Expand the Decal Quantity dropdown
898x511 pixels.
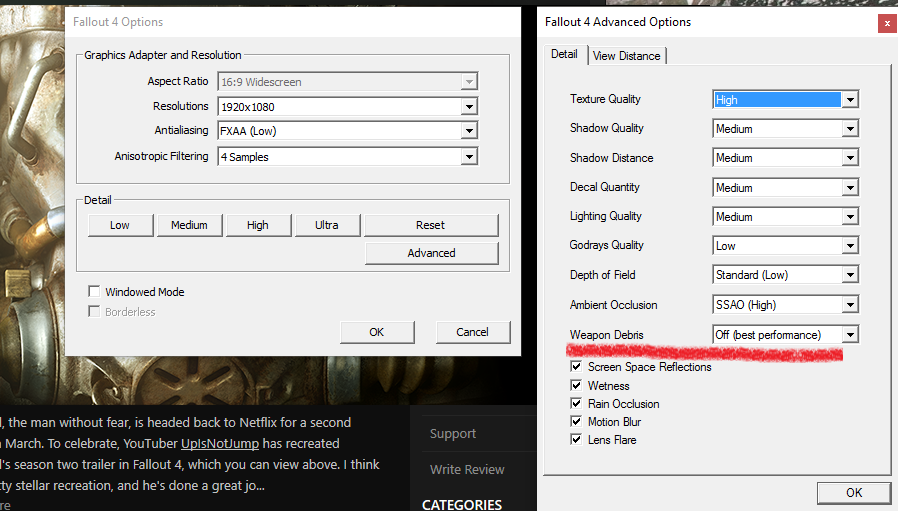(785, 187)
